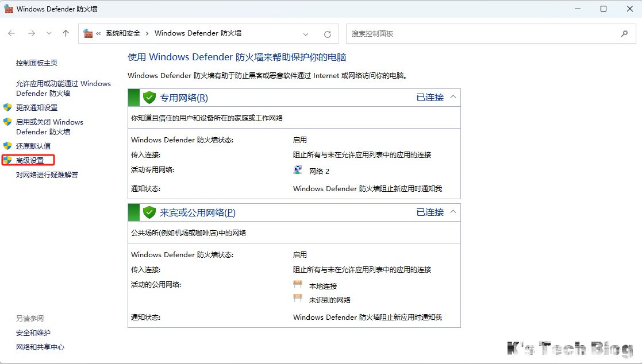Collapse the 专用网络 section chevron
Image resolution: width=642 pixels, height=364 pixels.
coord(453,97)
